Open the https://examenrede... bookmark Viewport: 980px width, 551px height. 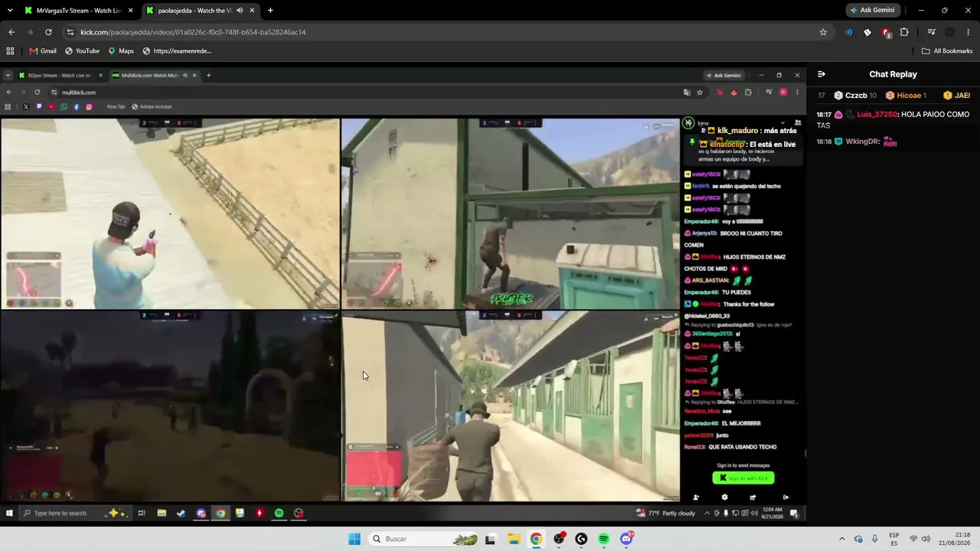point(177,51)
